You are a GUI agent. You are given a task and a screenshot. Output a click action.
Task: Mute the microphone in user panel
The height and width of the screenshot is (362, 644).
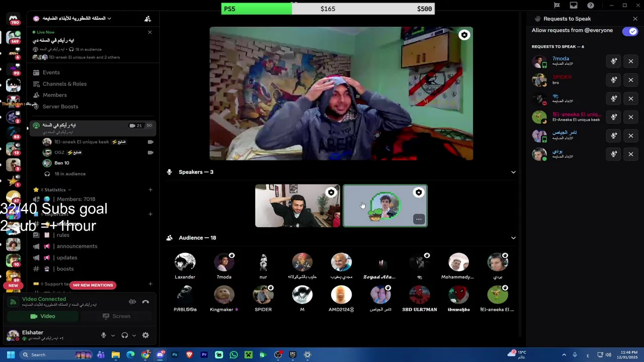click(104, 335)
